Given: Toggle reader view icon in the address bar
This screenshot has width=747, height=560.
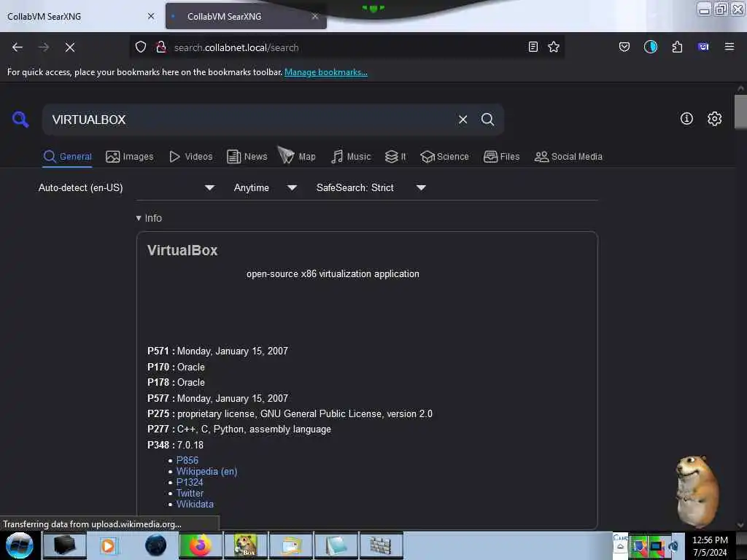Looking at the screenshot, I should coord(533,47).
